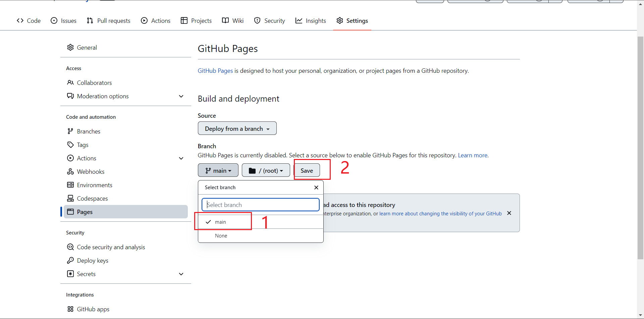Open the Code tab
The height and width of the screenshot is (319, 644).
click(x=29, y=21)
